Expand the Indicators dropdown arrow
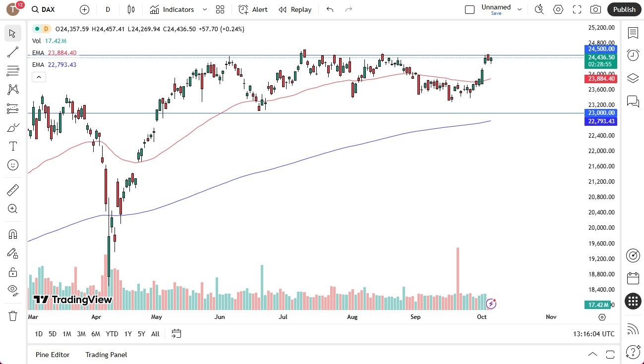This screenshot has width=644, height=364. tap(204, 9)
